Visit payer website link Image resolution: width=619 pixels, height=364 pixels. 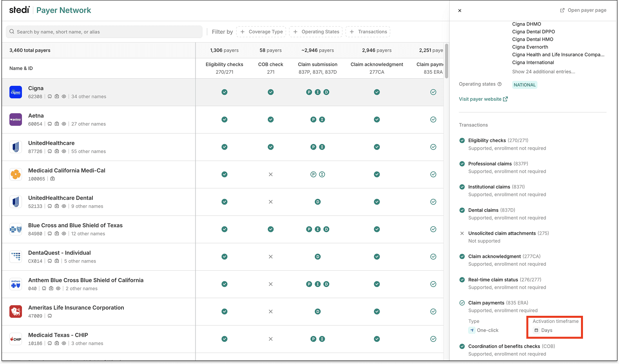coord(483,99)
